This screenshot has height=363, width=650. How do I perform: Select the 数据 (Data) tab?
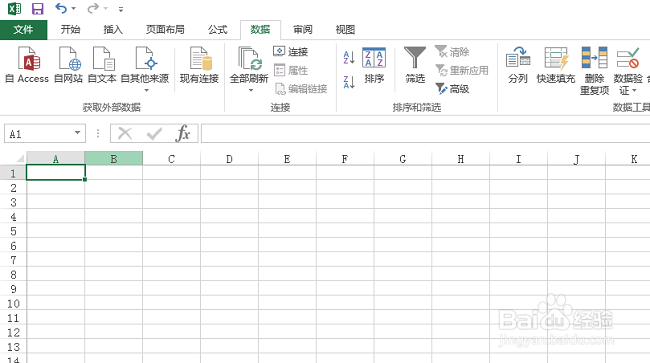click(x=260, y=29)
